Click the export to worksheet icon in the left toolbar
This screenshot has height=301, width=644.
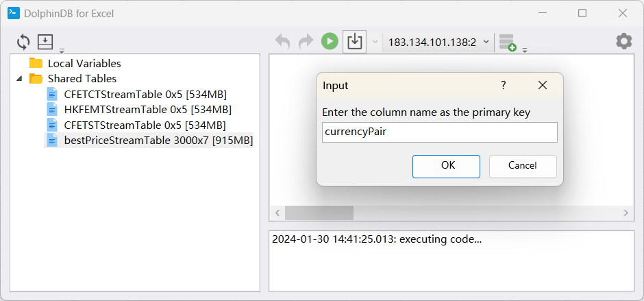tap(45, 42)
